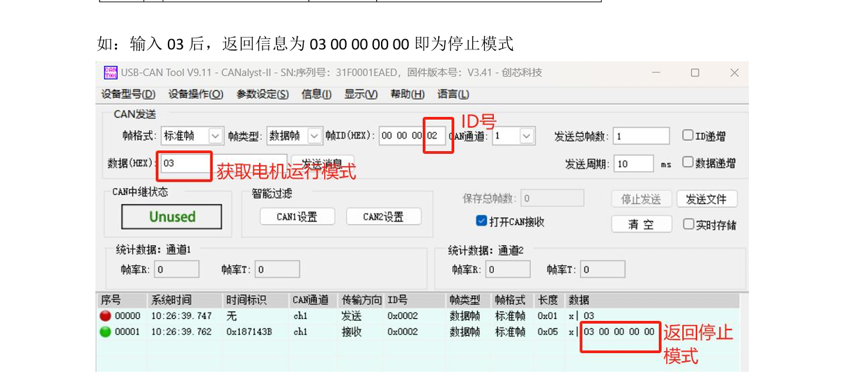The height and width of the screenshot is (392, 868).
Task: Open the 参数设定(S) menu
Action: pyautogui.click(x=263, y=94)
